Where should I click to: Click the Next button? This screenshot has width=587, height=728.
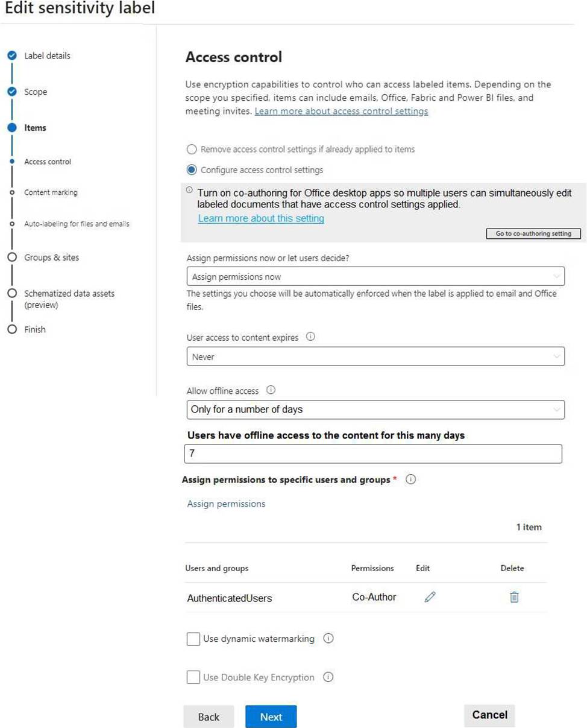coord(271,717)
